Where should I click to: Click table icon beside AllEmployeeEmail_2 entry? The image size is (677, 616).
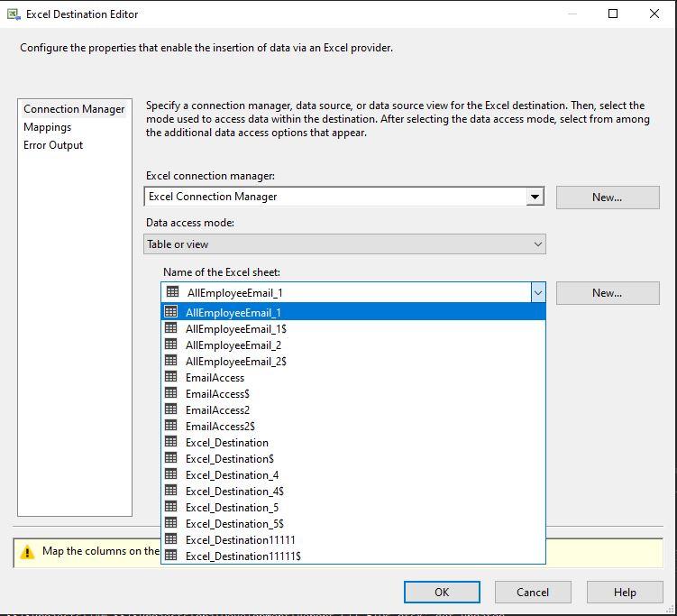coord(171,345)
